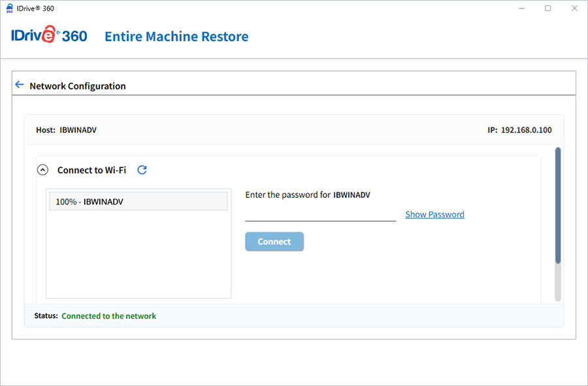Click the Connected to the network status
The image size is (588, 386).
(108, 316)
